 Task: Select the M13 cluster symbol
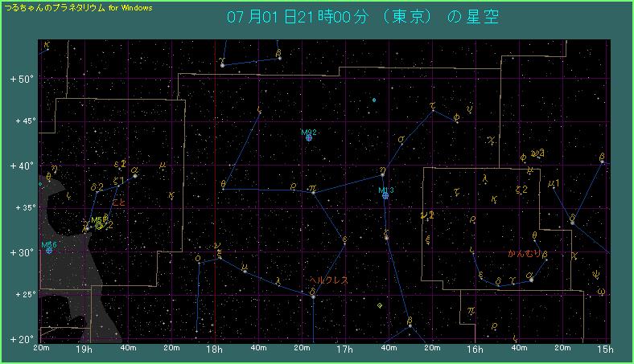(x=385, y=195)
